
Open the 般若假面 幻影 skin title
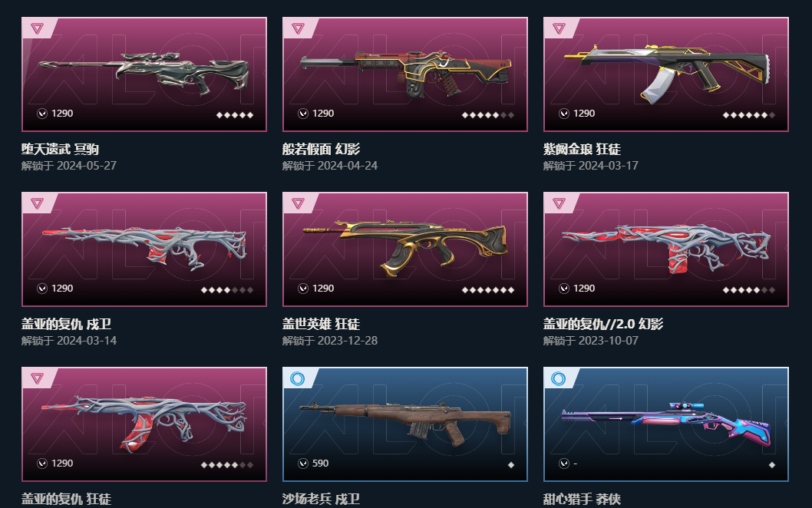[x=321, y=149]
